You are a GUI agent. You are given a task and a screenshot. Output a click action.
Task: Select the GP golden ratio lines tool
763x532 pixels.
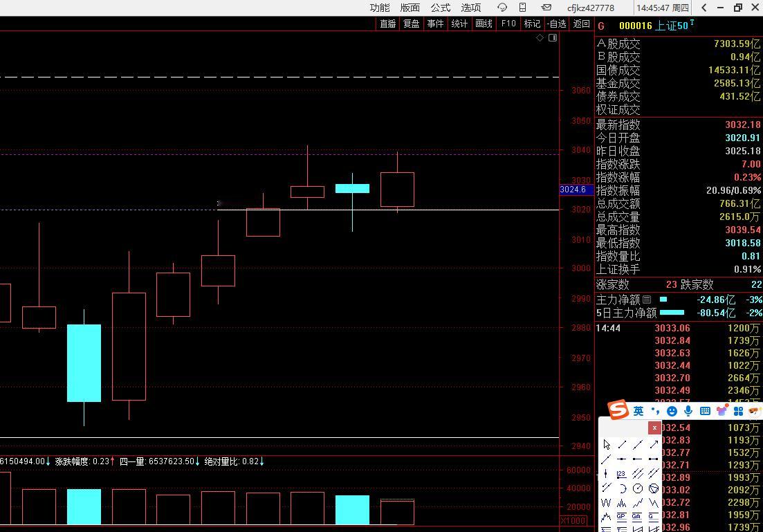point(622,517)
